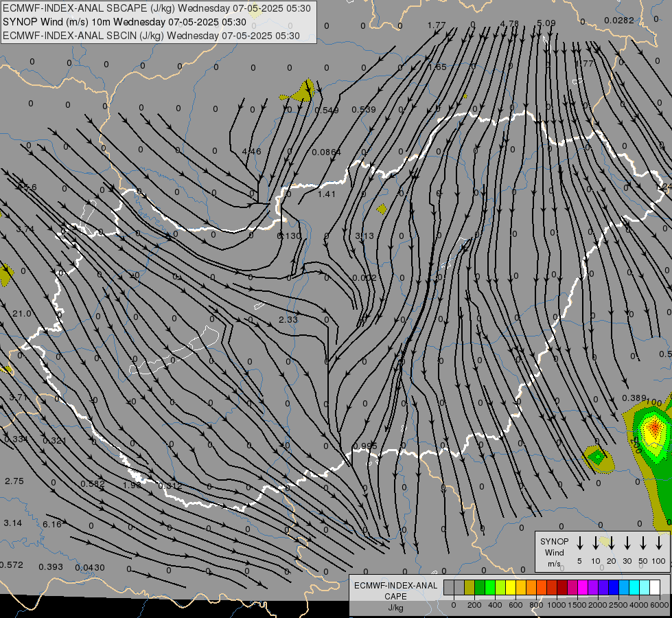Click the map value 0.0282
The width and height of the screenshot is (672, 618).
coord(619,20)
